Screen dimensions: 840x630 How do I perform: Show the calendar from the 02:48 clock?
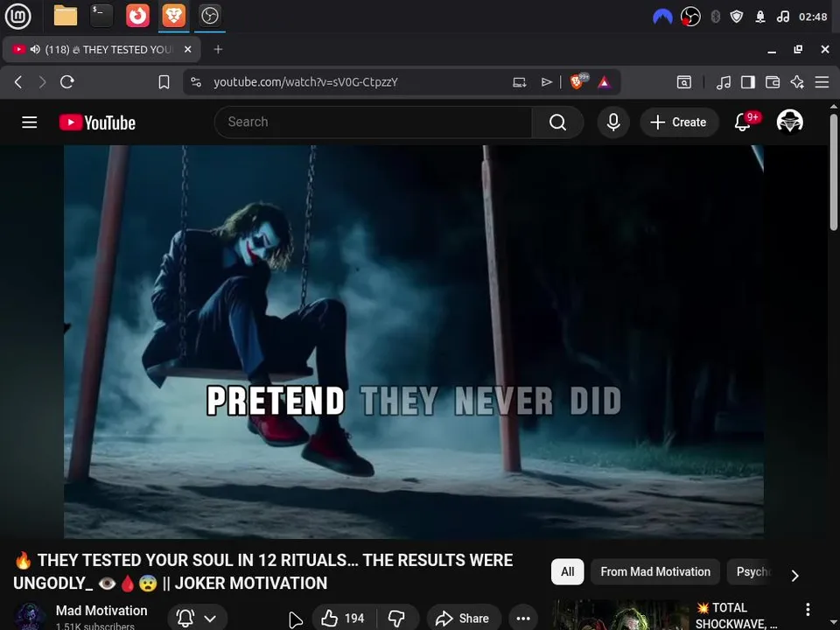813,17
